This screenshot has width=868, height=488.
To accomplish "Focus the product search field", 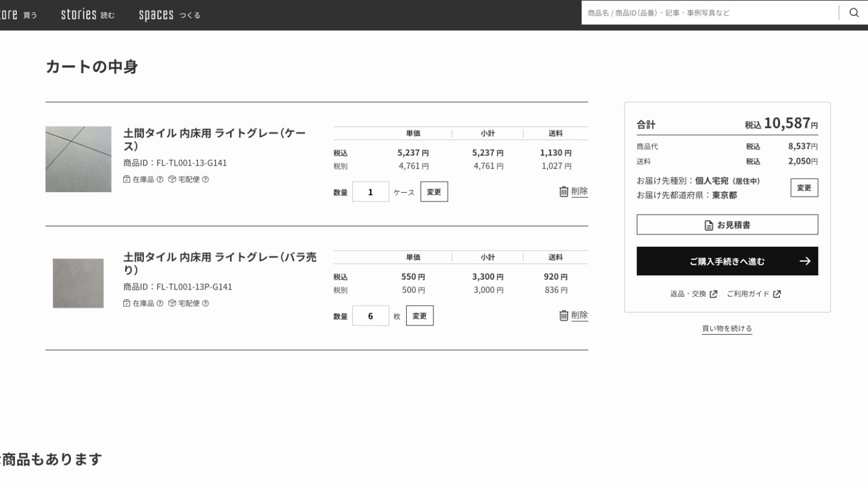I will 710,12.
